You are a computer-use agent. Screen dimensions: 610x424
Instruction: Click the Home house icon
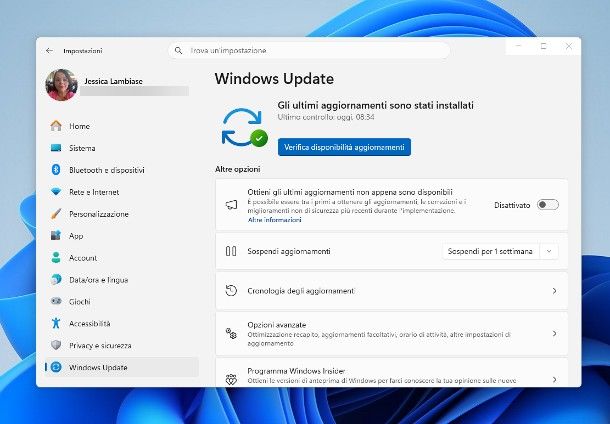pyautogui.click(x=56, y=126)
